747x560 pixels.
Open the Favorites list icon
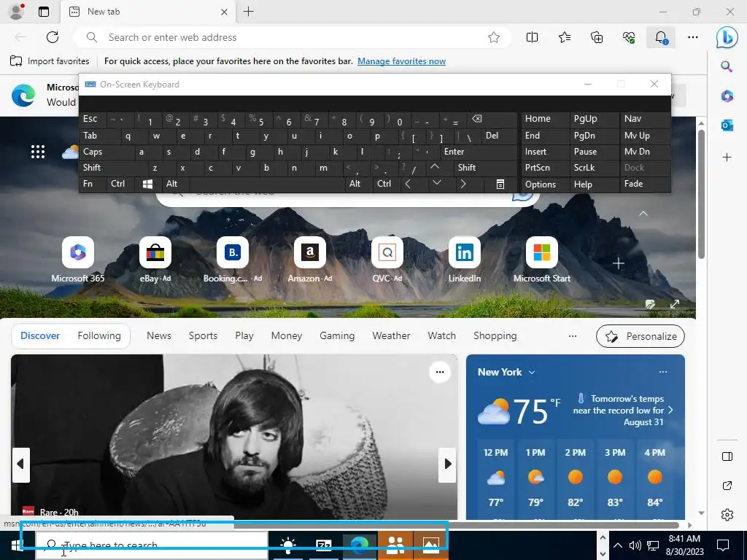point(565,37)
